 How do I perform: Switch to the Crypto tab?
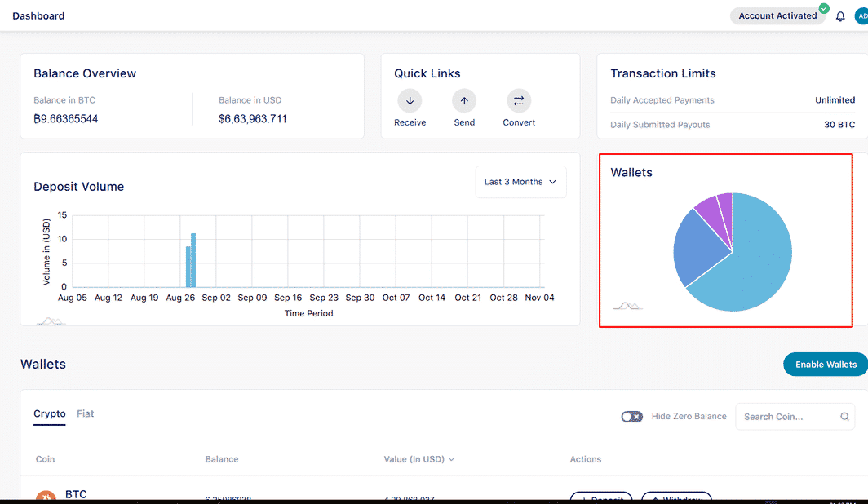(x=50, y=414)
